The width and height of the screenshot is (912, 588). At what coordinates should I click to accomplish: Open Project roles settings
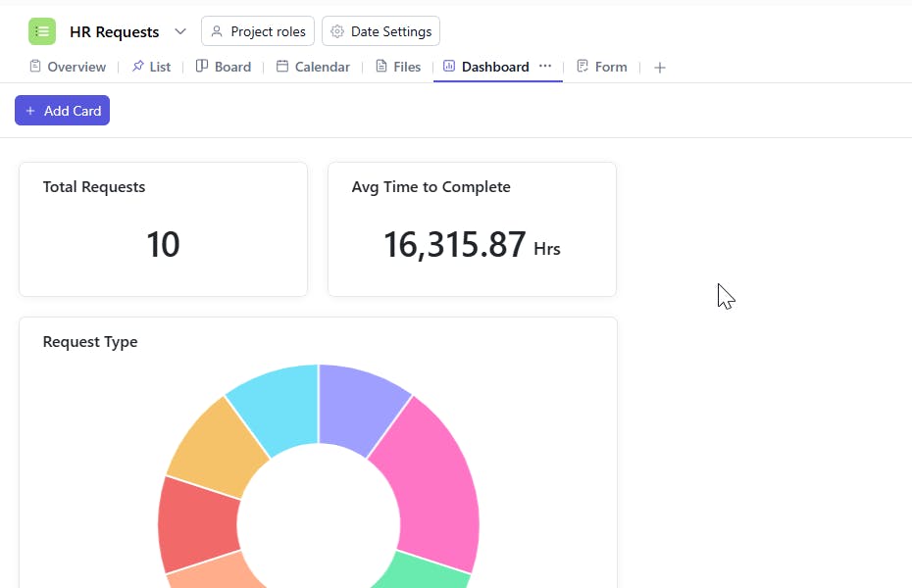tap(258, 31)
